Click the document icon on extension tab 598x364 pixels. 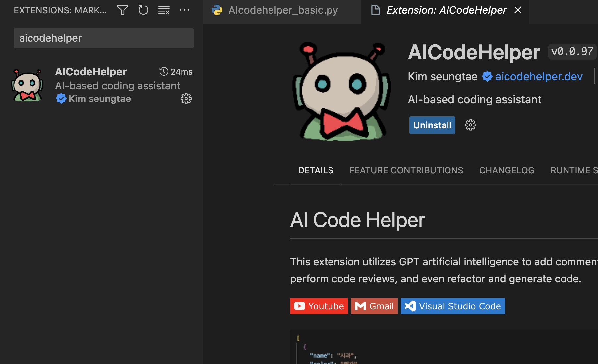(375, 10)
